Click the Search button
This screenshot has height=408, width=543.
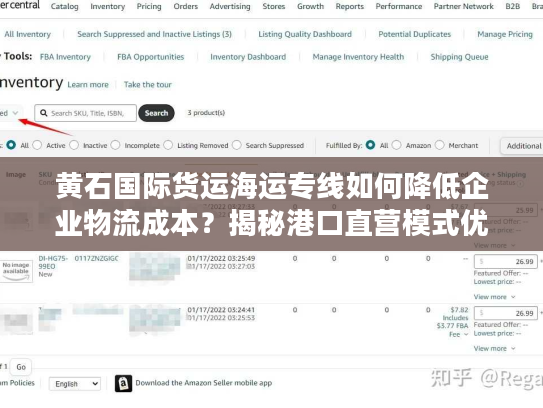[156, 113]
